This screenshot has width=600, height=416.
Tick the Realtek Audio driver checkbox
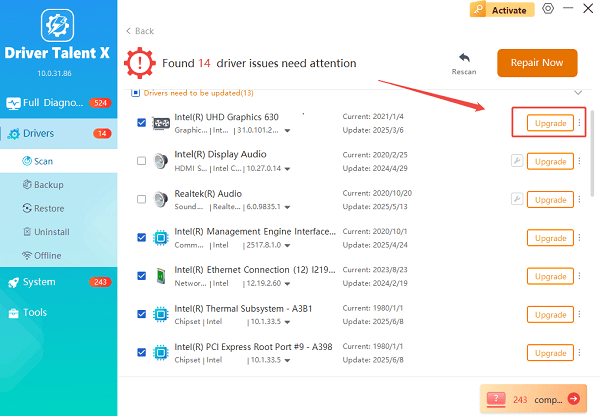[x=141, y=199]
